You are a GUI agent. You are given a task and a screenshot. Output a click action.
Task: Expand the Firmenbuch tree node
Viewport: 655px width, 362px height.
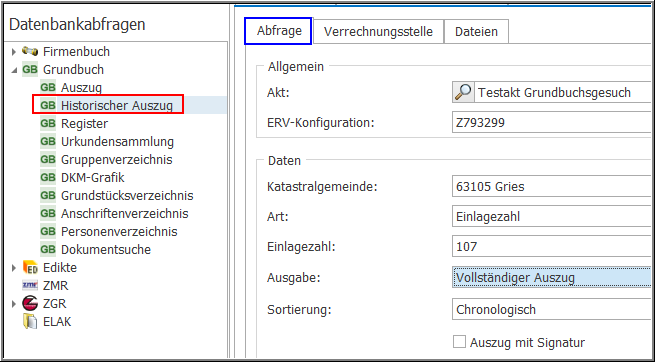[x=14, y=52]
